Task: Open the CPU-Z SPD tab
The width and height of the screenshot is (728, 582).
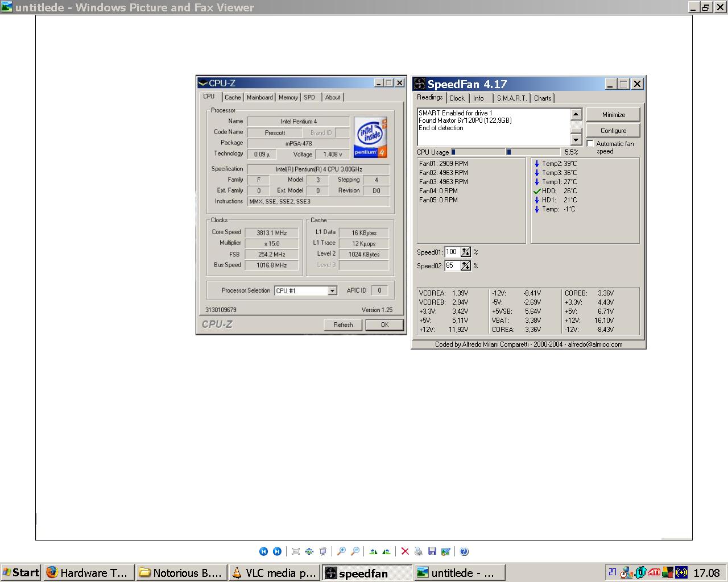Action: coord(310,97)
